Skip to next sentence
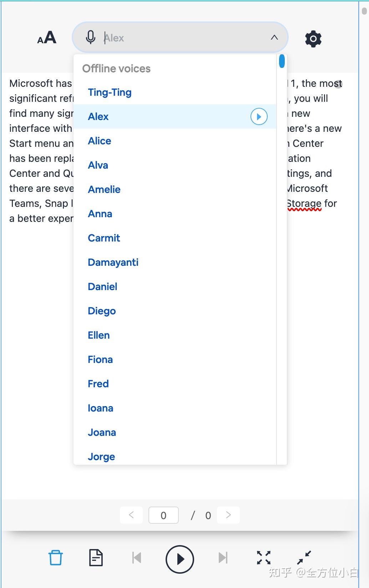 pos(223,558)
